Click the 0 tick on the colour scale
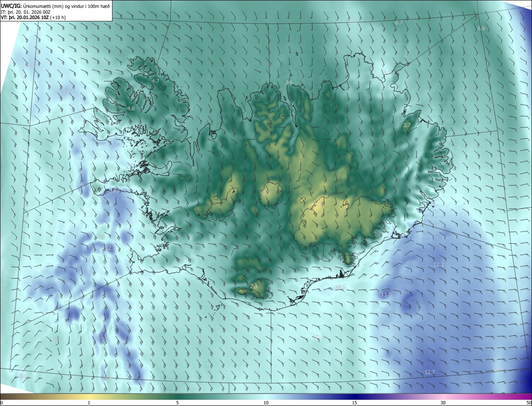This screenshot has height=406, width=532. coord(2,403)
